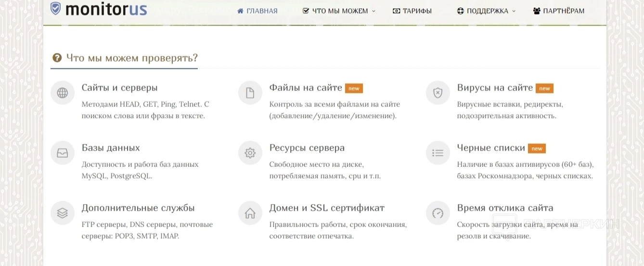Click the question mark icon in the heading
Image resolution: width=644 pixels, height=266 pixels.
(x=57, y=58)
